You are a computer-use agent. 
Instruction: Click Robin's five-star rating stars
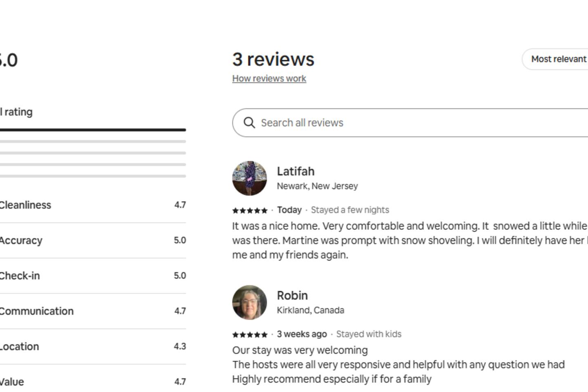tap(249, 335)
